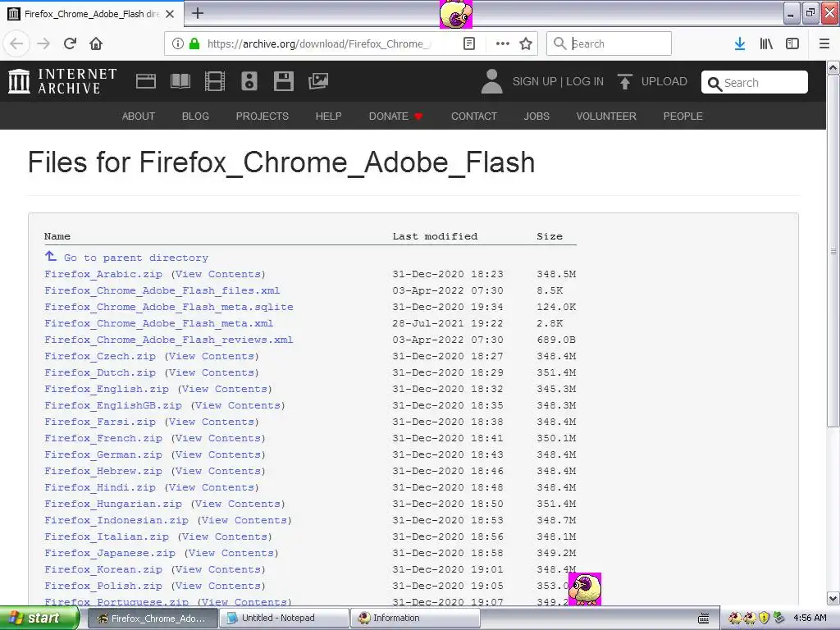Open a new browser tab
This screenshot has height=630, width=840.
point(198,13)
